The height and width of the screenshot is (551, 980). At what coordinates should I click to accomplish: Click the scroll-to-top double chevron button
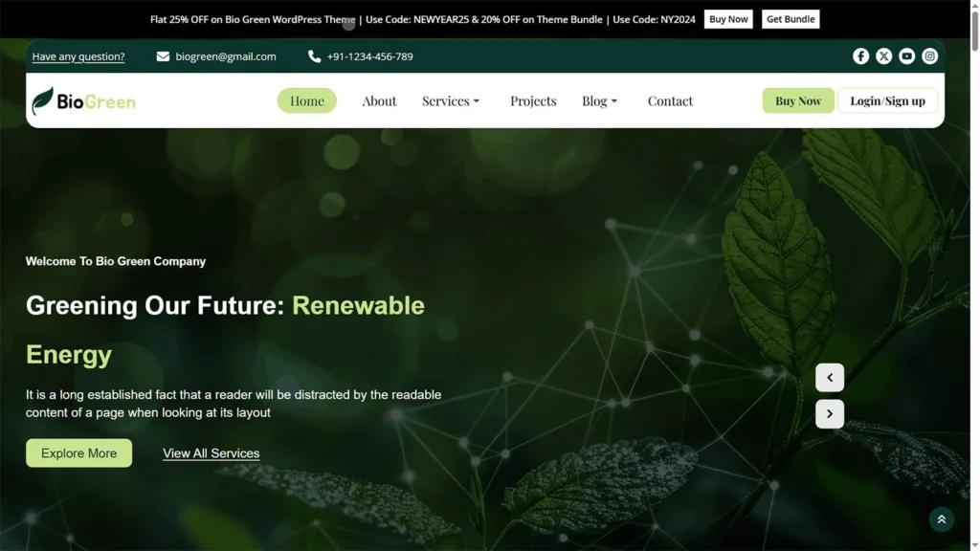pyautogui.click(x=942, y=519)
